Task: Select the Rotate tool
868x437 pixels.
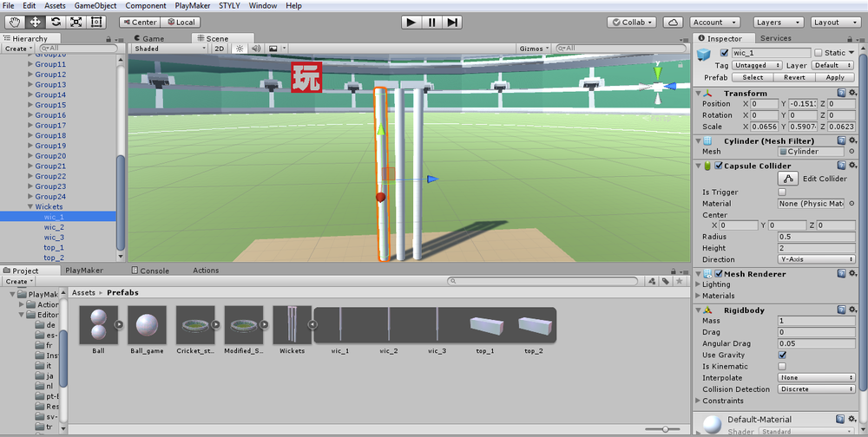Action: (x=56, y=23)
